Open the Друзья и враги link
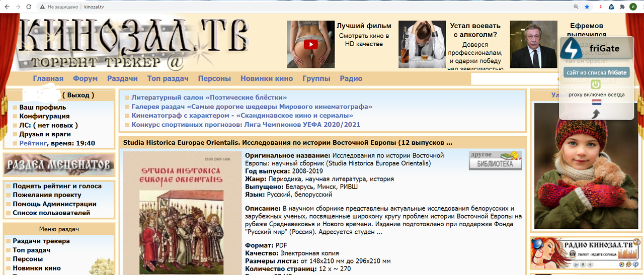The height and width of the screenshot is (275, 644). 45,134
